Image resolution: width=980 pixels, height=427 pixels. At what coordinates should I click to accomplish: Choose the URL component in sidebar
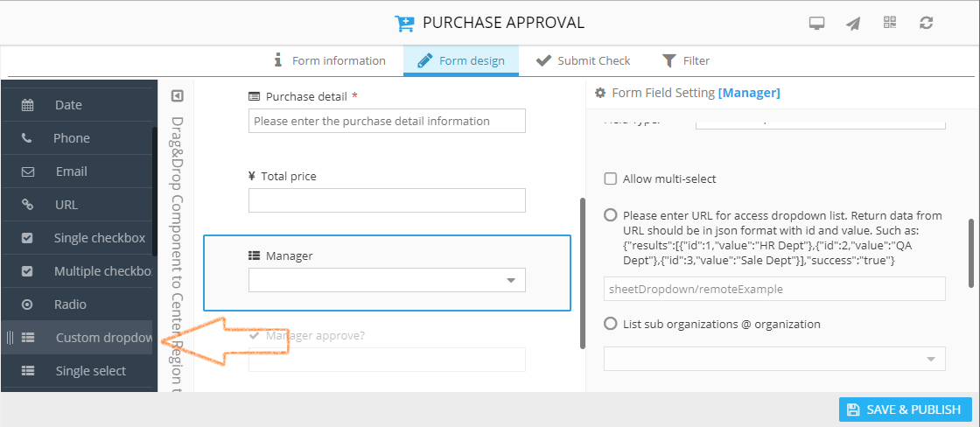66,205
